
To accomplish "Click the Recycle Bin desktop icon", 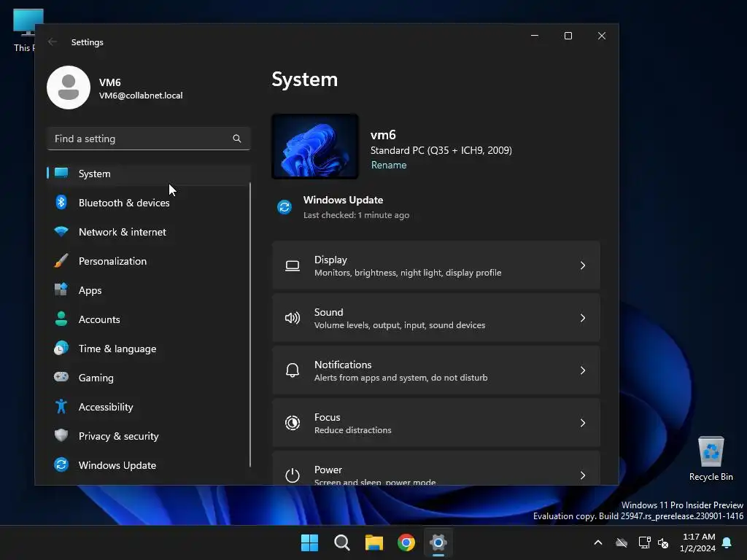I will pyautogui.click(x=711, y=459).
